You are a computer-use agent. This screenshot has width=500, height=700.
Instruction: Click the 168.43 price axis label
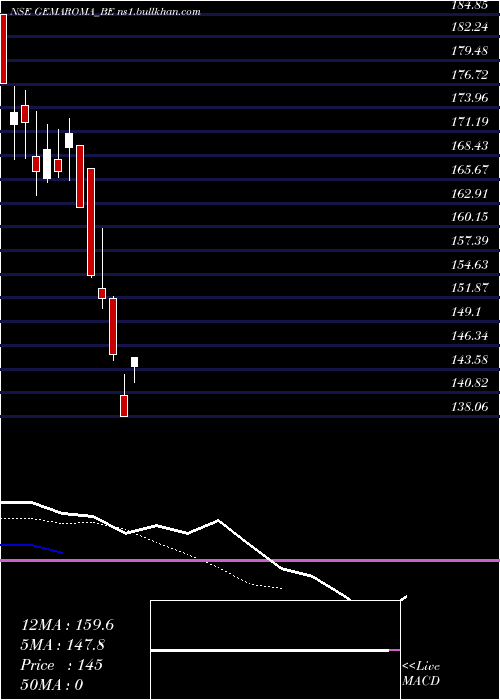470,146
